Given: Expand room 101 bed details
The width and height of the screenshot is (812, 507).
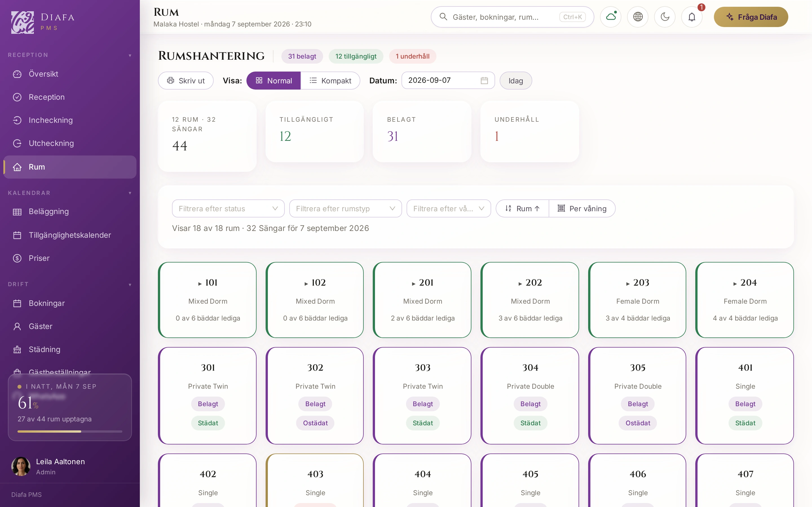Looking at the screenshot, I should coord(200,284).
